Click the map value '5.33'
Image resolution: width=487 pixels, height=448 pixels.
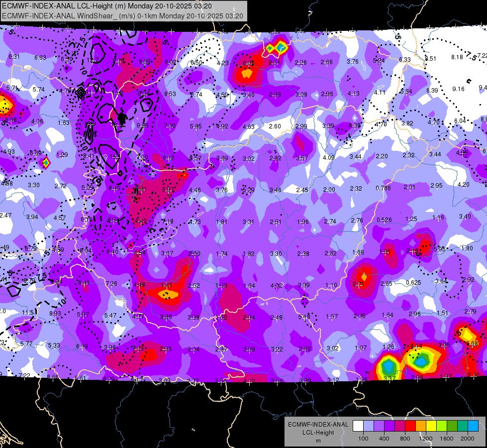pyautogui.click(x=54, y=345)
